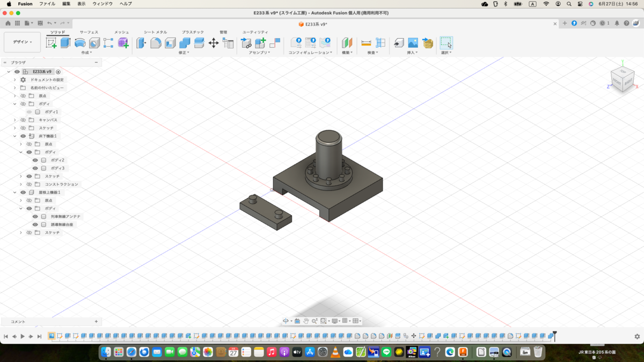
Task: Click the timeline end marker
Action: [555, 336]
